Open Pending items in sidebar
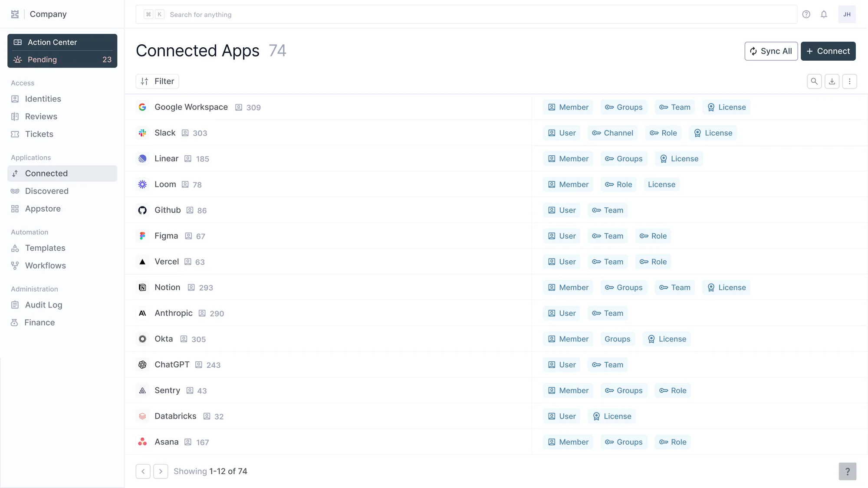Viewport: 868px width, 488px height. point(62,59)
